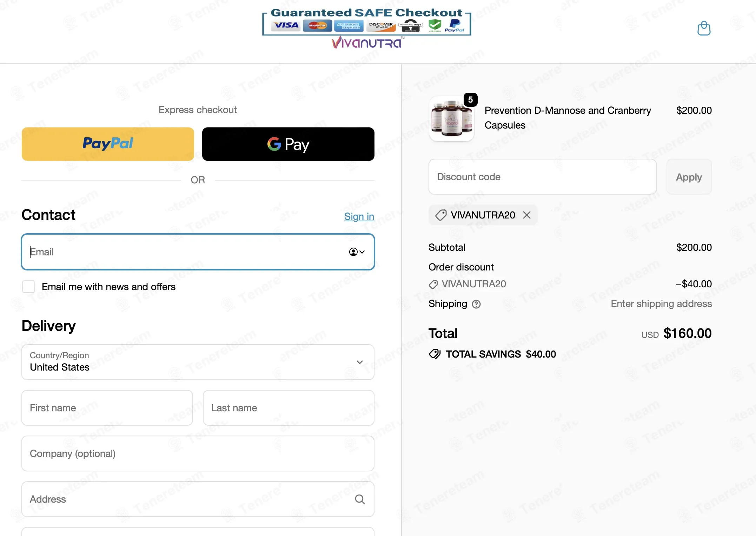Remove the VIVANUTRA20 discount tag
756x536 pixels.
click(526, 215)
